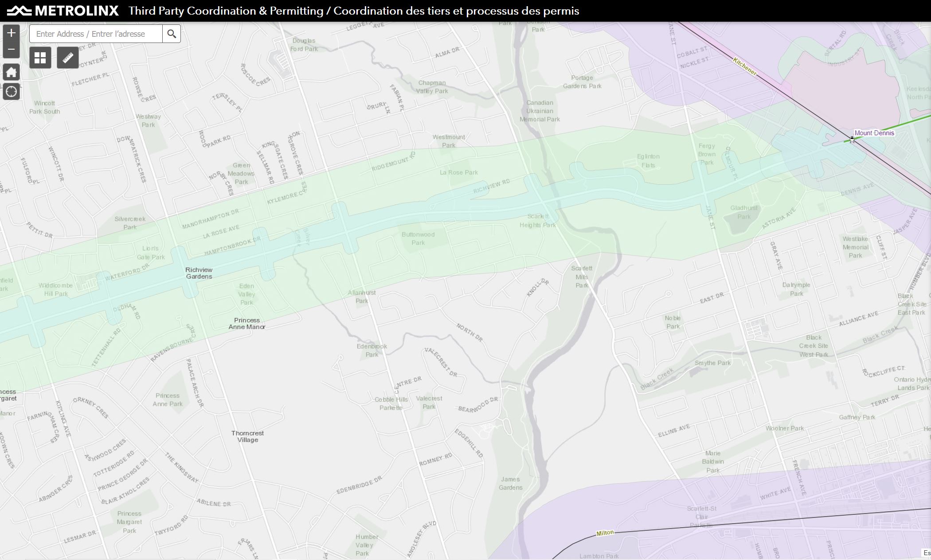Click the Richview Gardens neighbourhood label
Image resolution: width=931 pixels, height=560 pixels.
pos(199,273)
